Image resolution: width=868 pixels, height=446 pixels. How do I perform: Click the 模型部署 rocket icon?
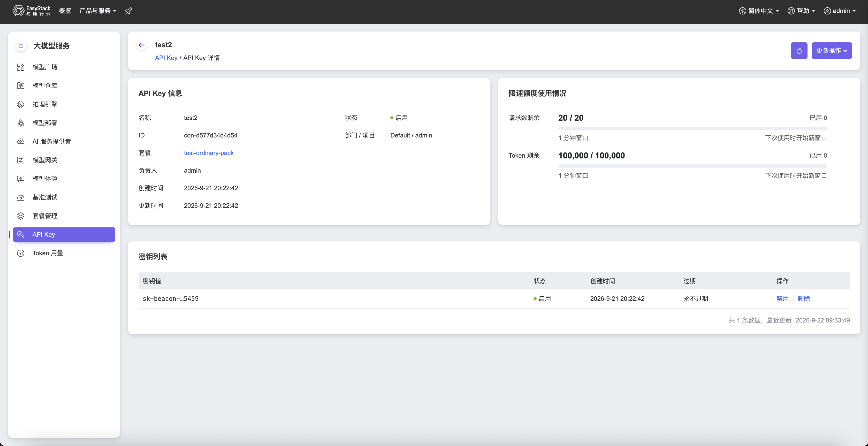click(x=21, y=123)
